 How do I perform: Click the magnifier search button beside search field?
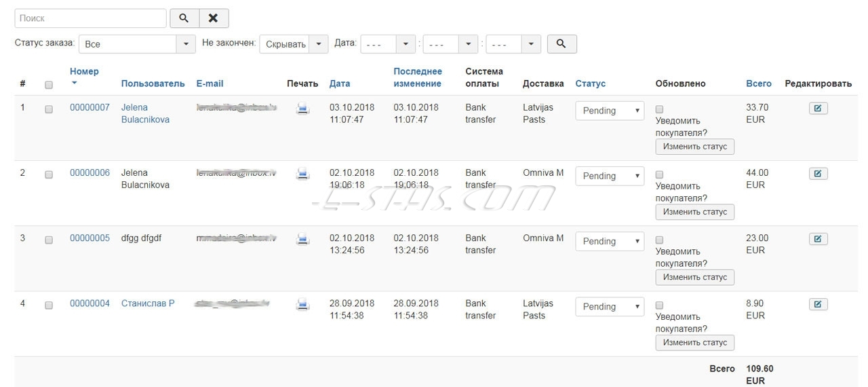point(184,18)
